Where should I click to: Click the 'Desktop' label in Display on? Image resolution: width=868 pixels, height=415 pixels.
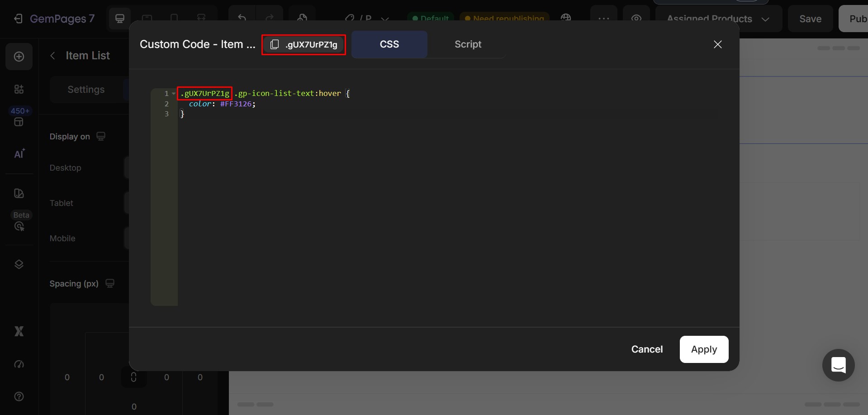click(x=65, y=168)
